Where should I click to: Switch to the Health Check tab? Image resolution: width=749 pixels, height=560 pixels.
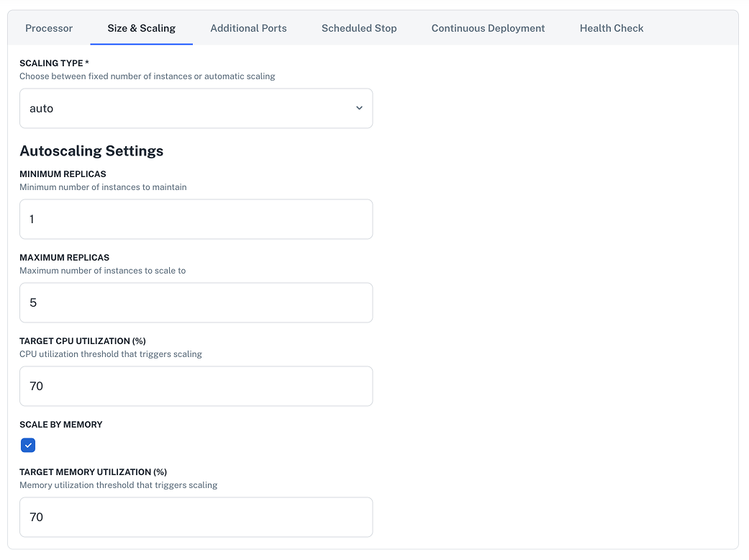611,28
